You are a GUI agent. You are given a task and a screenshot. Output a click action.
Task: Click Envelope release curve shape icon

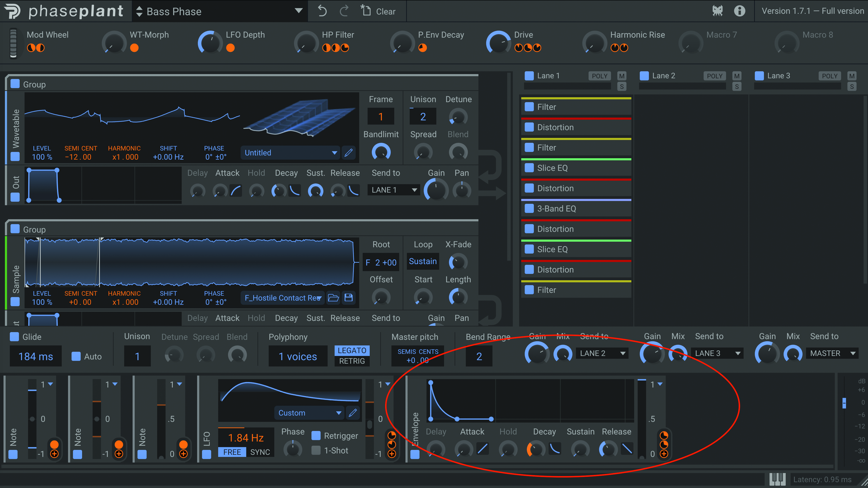click(627, 449)
